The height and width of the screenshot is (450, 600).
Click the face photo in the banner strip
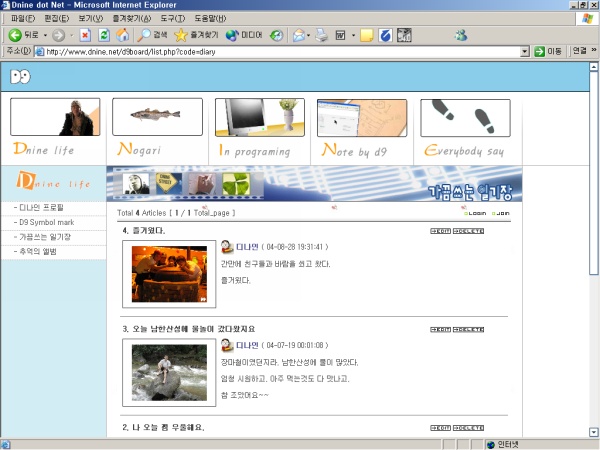coord(136,184)
